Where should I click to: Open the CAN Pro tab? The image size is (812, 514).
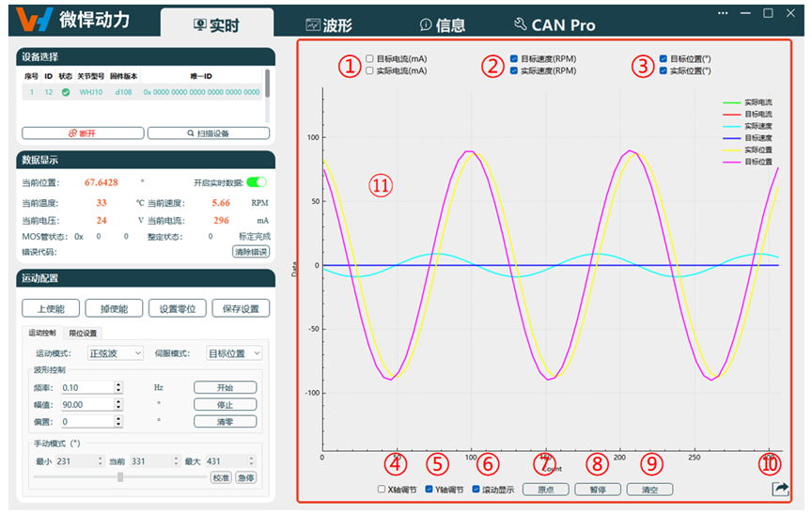click(x=554, y=25)
